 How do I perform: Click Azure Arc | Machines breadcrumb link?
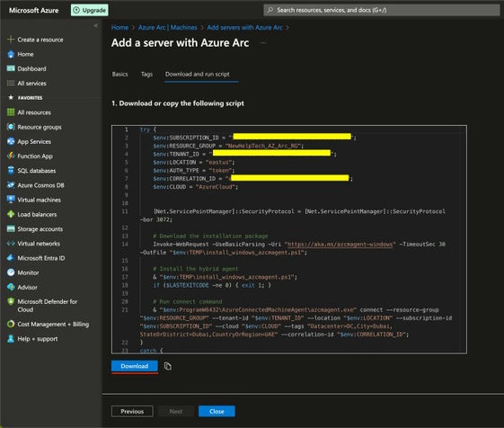[167, 27]
